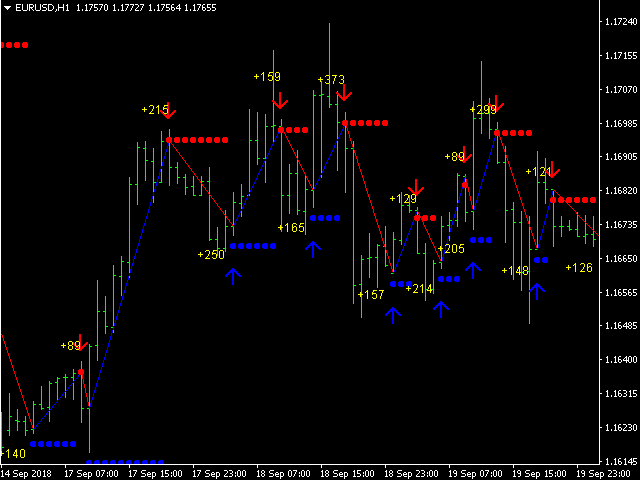
Task: Click the +205 profit label
Action: pos(451,248)
